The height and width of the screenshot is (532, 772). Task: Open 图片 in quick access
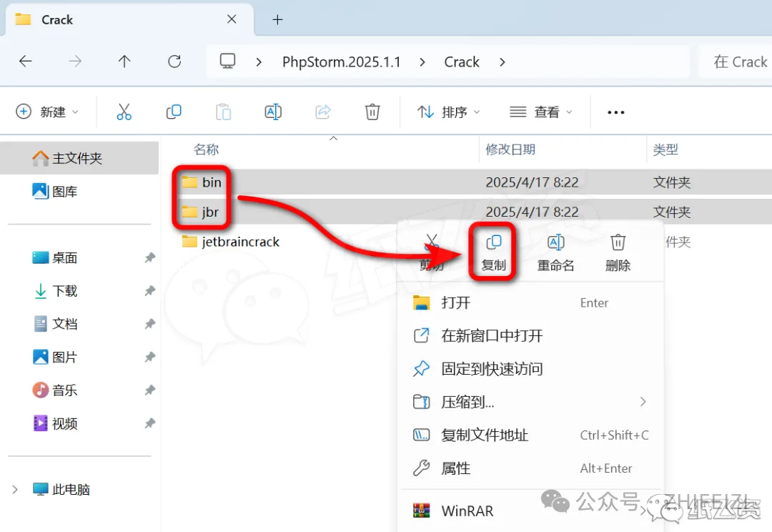pos(64,357)
